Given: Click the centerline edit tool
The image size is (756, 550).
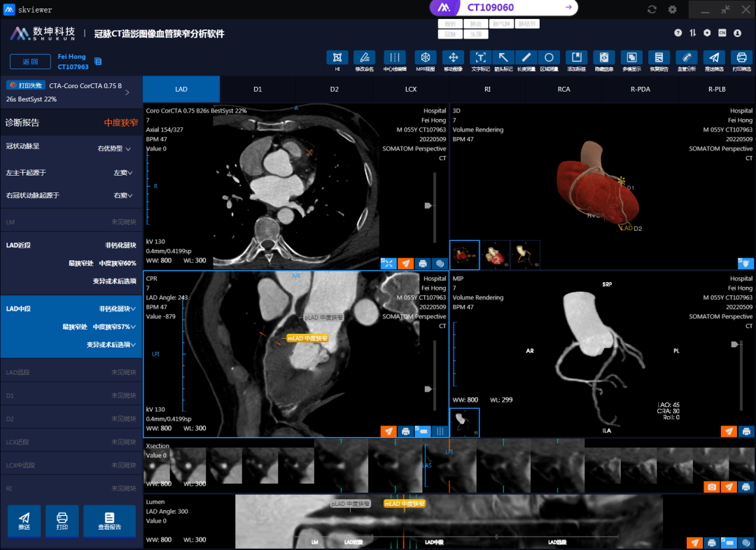Looking at the screenshot, I should click(394, 58).
